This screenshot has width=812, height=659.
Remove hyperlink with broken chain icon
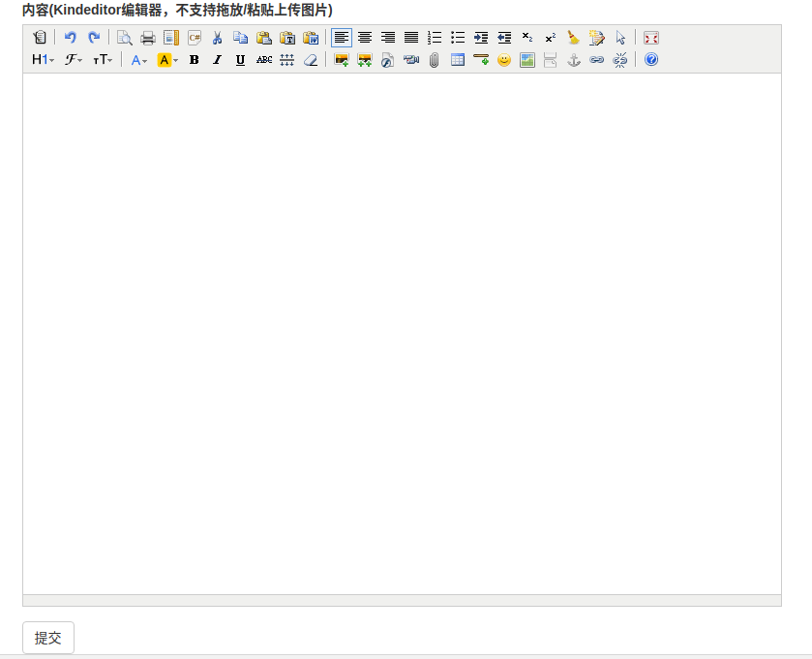[x=620, y=60]
